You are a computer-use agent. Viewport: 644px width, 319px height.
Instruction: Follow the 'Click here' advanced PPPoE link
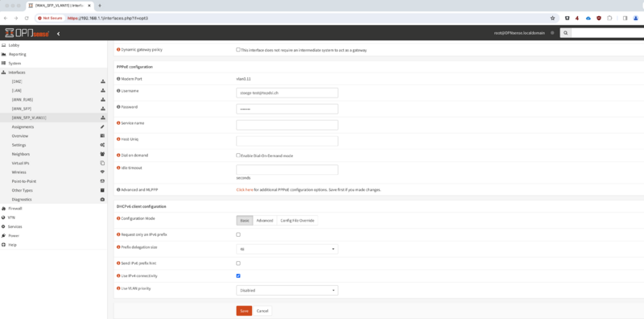245,190
